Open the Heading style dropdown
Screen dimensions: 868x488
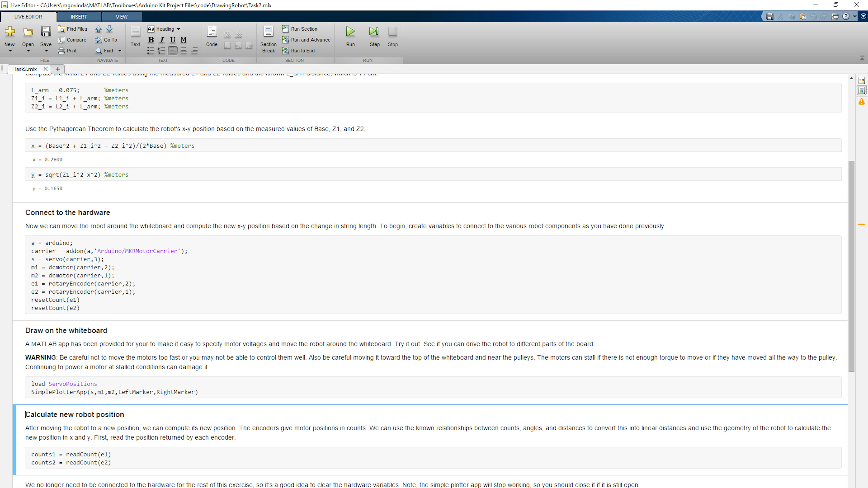[164, 29]
